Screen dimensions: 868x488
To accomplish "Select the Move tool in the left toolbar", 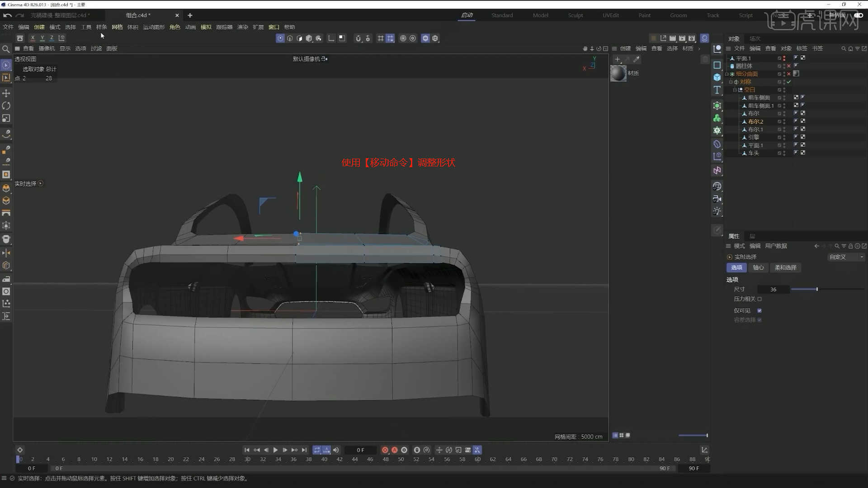I will [x=6, y=93].
